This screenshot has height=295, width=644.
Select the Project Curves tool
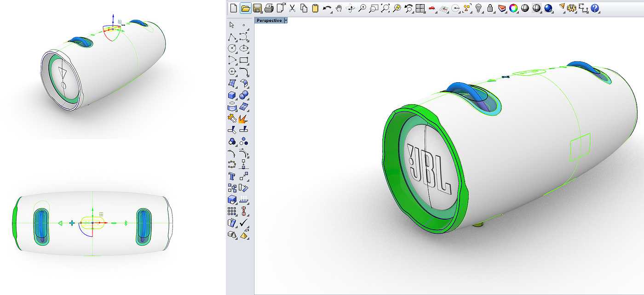pos(232,106)
